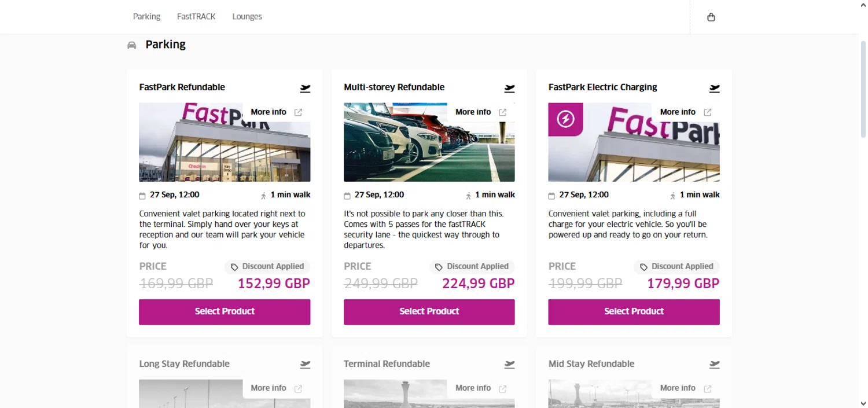Image resolution: width=868 pixels, height=408 pixels.
Task: Click plane icon on FastPark Refundable card
Action: (x=305, y=89)
